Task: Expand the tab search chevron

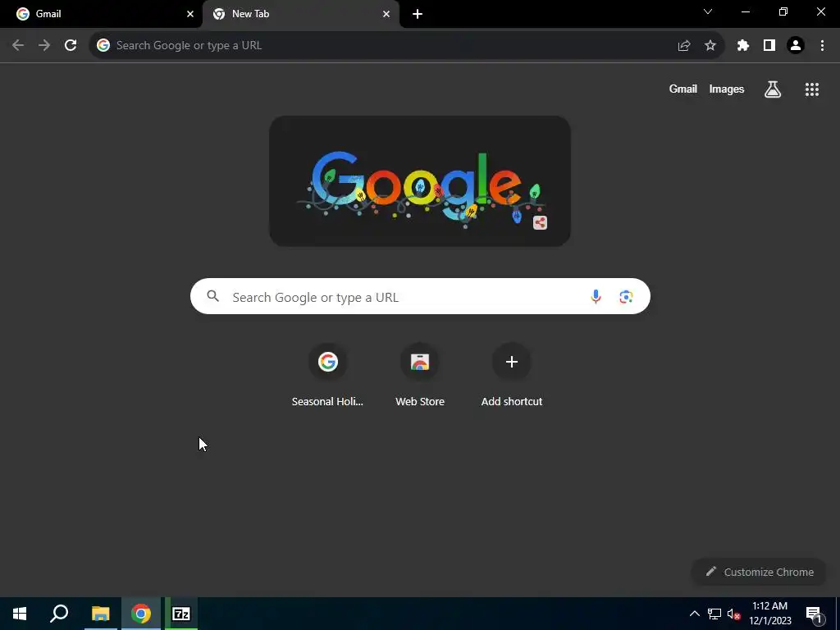Action: click(708, 11)
